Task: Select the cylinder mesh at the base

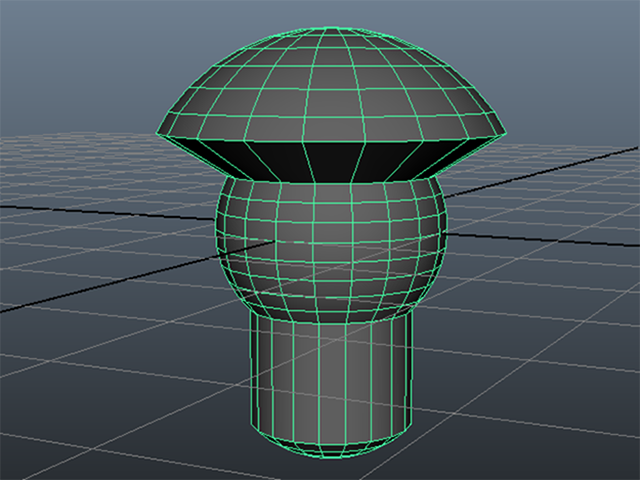Action: tap(331, 384)
